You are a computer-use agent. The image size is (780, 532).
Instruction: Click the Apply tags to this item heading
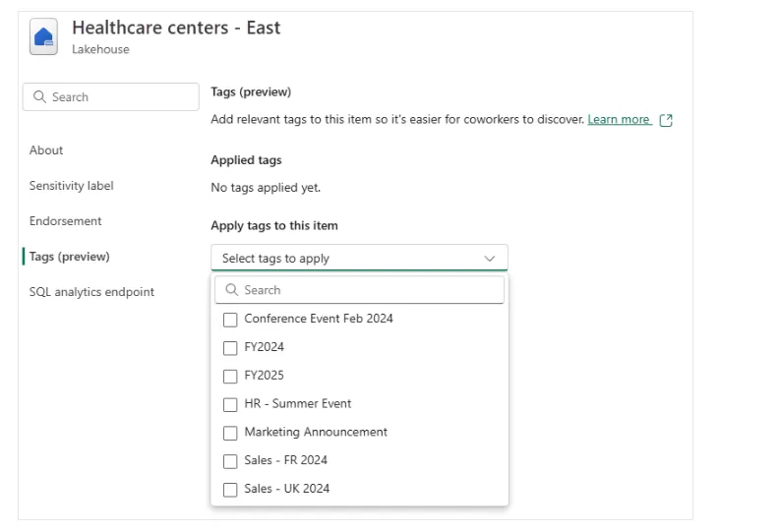click(274, 226)
